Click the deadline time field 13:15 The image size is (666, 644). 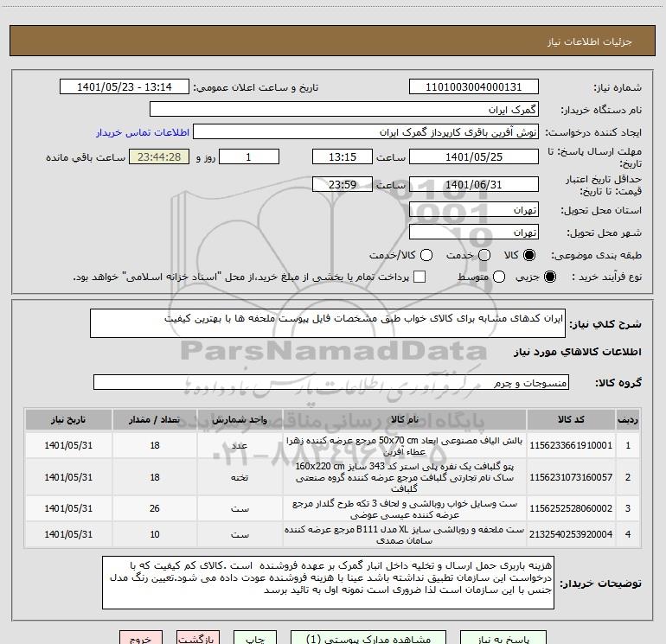[x=343, y=156]
